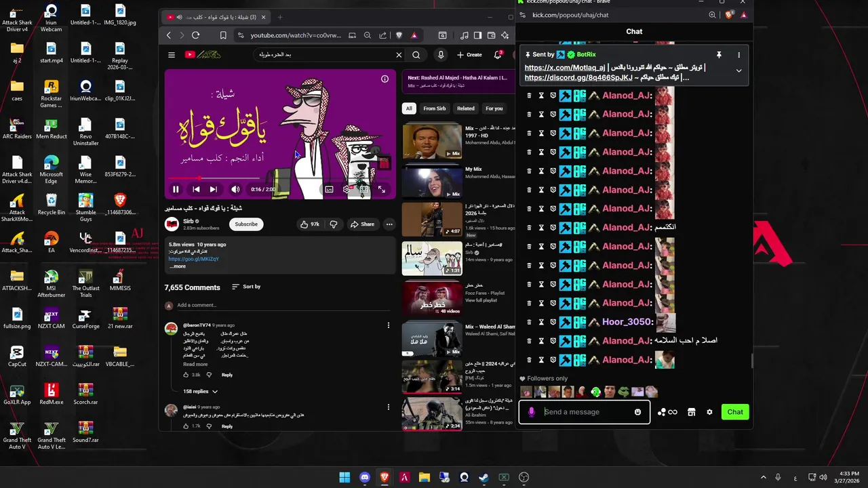Subscribe to the Sirb channel
The height and width of the screenshot is (488, 868).
[246, 224]
